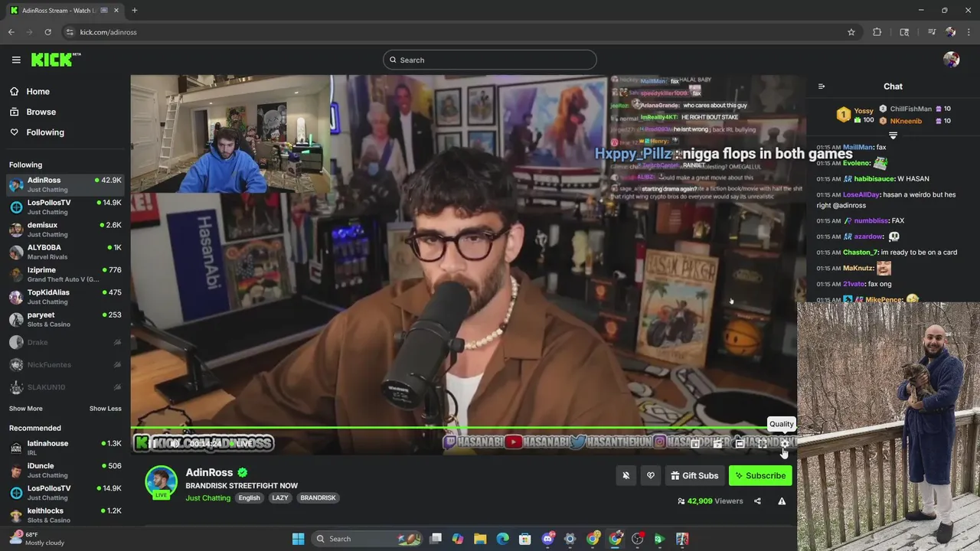The height and width of the screenshot is (551, 980).
Task: Open offline SLAKUN10 channel
Action: pyautogui.click(x=65, y=387)
